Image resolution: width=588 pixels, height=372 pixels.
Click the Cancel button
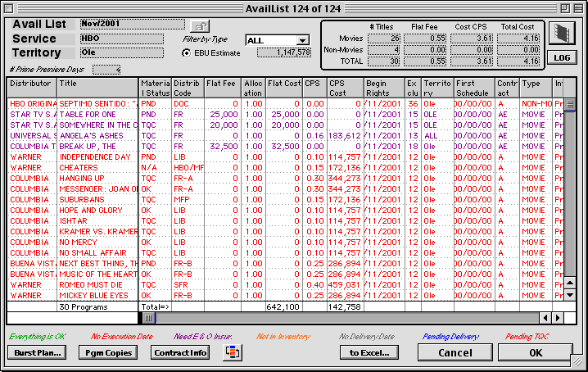tap(455, 353)
